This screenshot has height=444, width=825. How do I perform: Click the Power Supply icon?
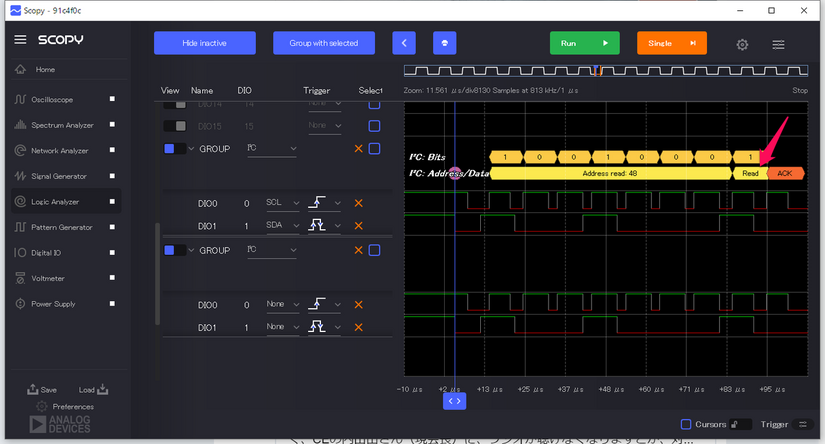point(20,304)
